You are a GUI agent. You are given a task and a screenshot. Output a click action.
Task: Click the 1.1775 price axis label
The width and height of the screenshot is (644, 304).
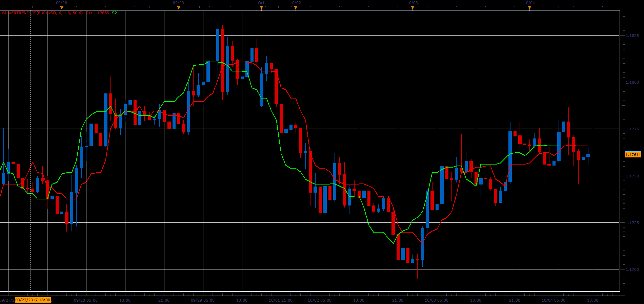pos(632,129)
